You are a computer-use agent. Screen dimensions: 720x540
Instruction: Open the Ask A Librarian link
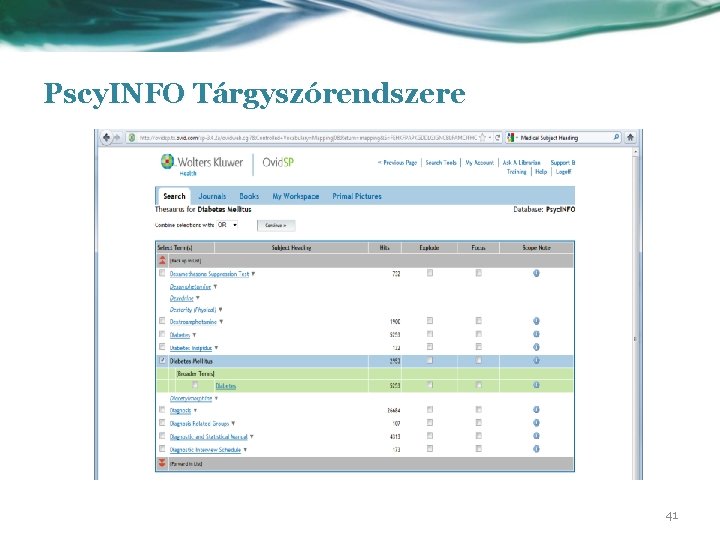pyautogui.click(x=521, y=163)
